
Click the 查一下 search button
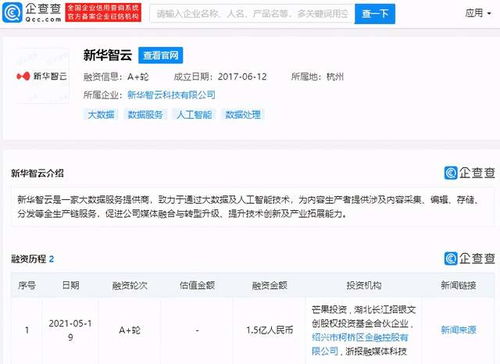[375, 14]
